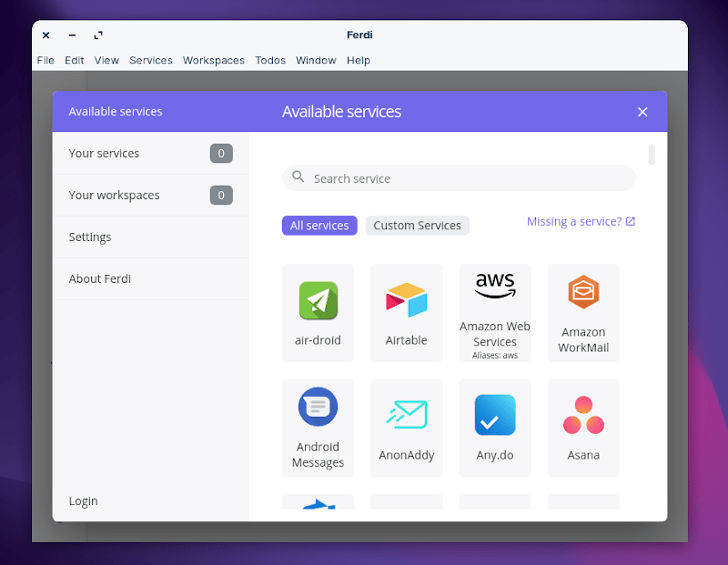Open Settings from the sidebar
Screen dimensions: 728x565
90,237
